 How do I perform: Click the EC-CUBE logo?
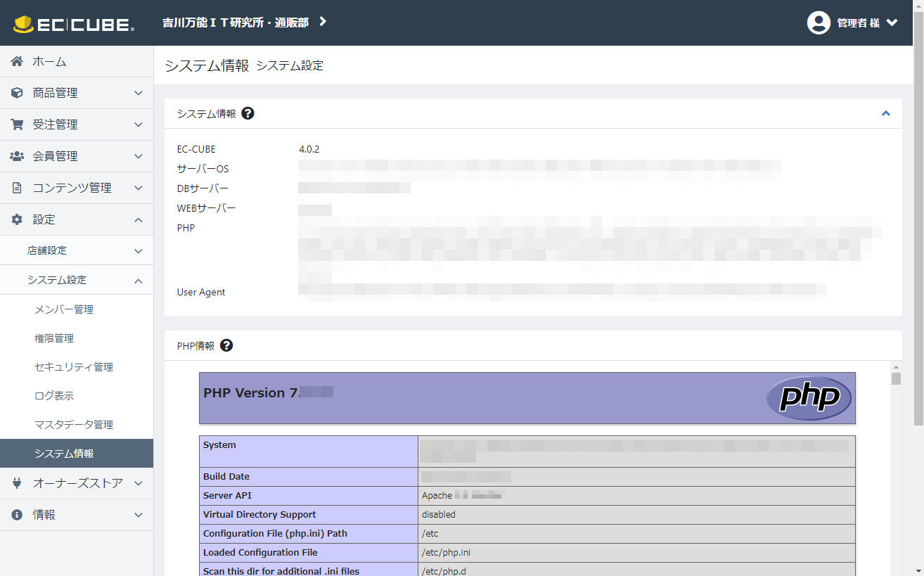(74, 24)
